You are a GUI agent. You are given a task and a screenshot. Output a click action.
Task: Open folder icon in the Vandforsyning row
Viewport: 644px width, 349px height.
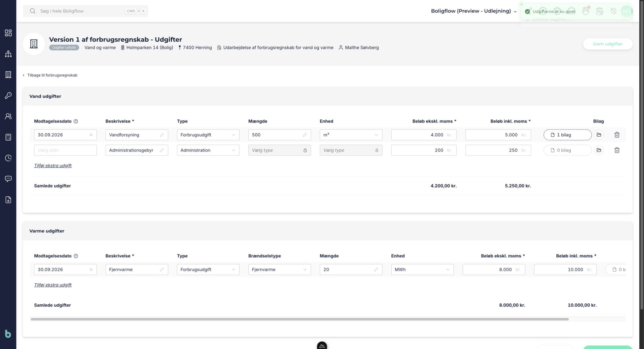[x=599, y=135]
